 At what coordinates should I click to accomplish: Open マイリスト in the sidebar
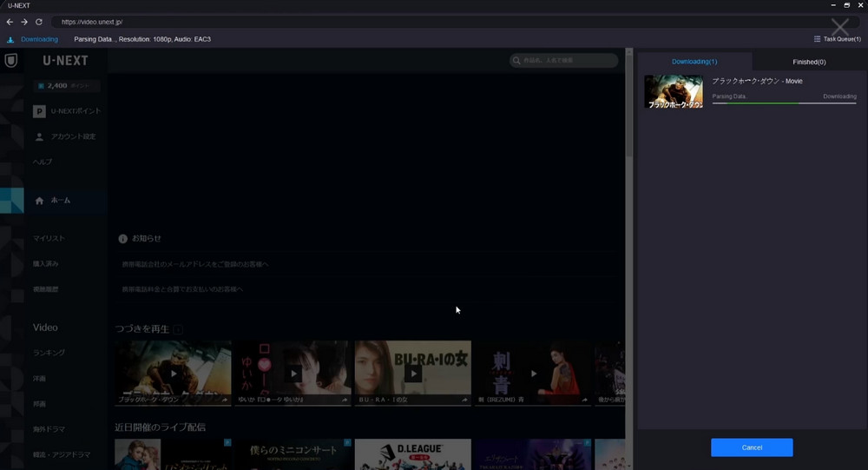(49, 238)
